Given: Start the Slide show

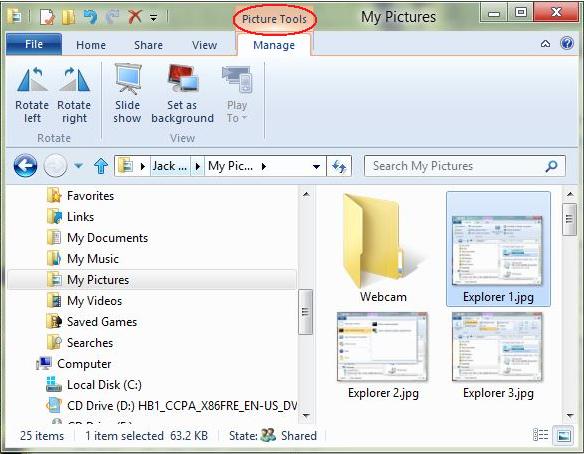Looking at the screenshot, I should (x=127, y=94).
